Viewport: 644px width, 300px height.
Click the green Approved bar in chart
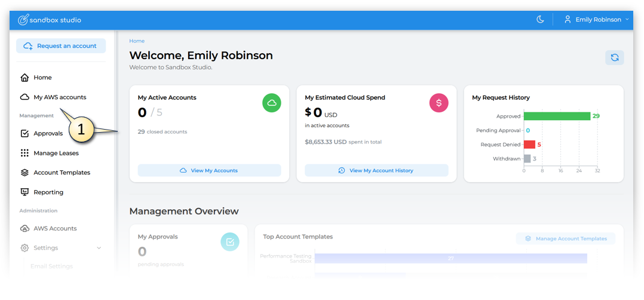557,116
